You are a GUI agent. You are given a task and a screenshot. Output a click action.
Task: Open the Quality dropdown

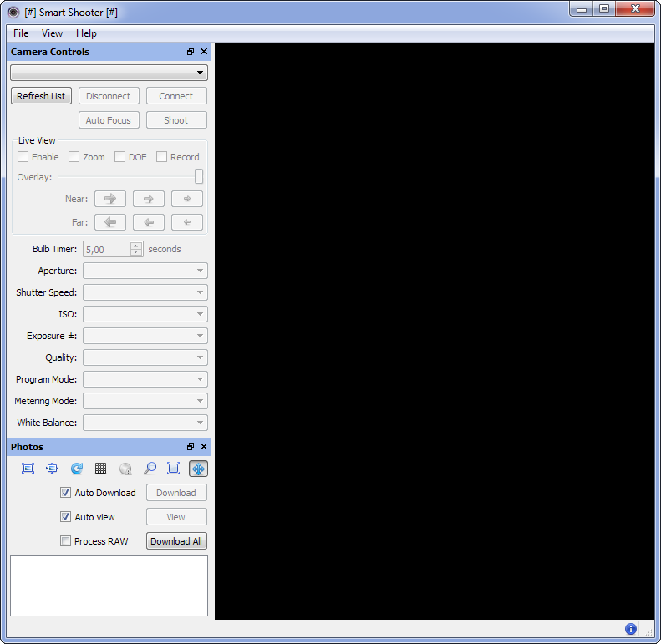click(x=145, y=357)
